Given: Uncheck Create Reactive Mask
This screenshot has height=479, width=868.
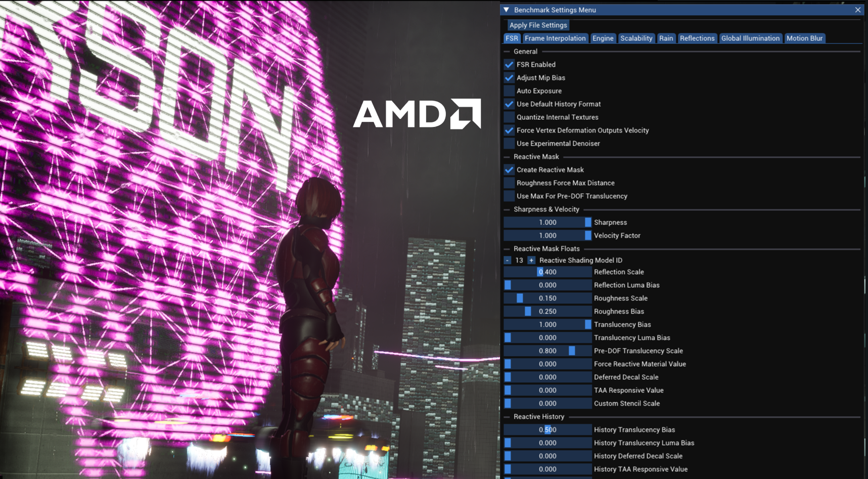Looking at the screenshot, I should [509, 169].
